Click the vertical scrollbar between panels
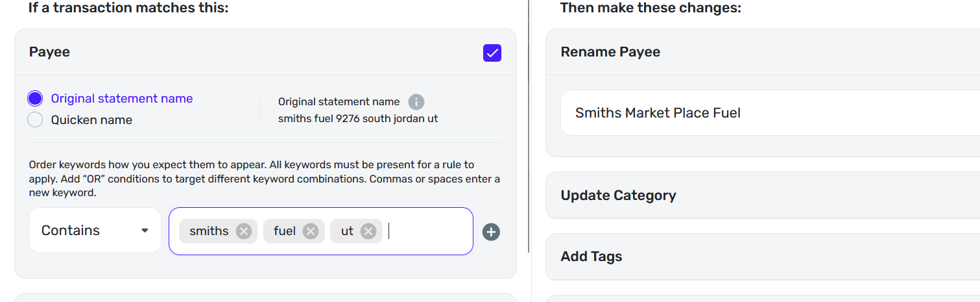The image size is (980, 302). click(530, 130)
